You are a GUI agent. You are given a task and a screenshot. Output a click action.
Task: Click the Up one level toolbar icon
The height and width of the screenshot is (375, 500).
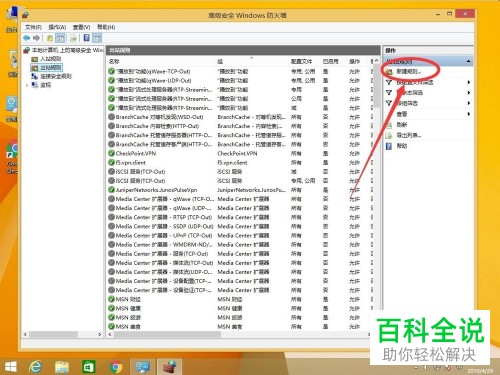[x=50, y=38]
